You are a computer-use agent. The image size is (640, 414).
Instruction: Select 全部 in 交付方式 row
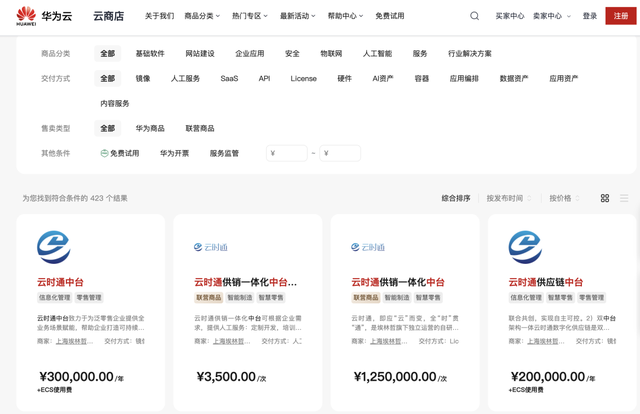[108, 78]
